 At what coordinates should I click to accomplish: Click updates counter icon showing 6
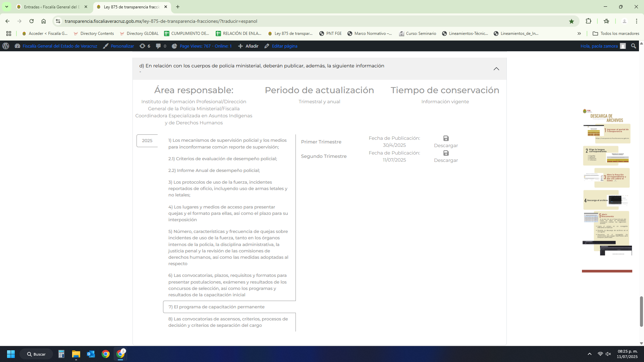click(x=145, y=46)
